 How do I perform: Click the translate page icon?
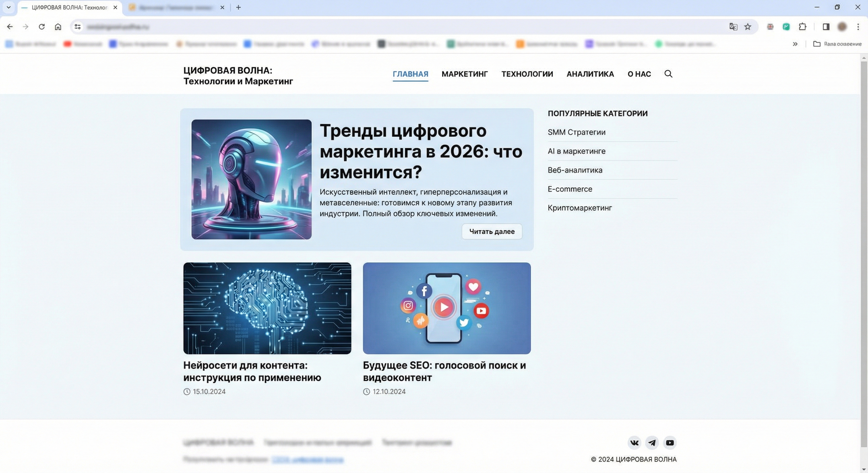coord(733,26)
